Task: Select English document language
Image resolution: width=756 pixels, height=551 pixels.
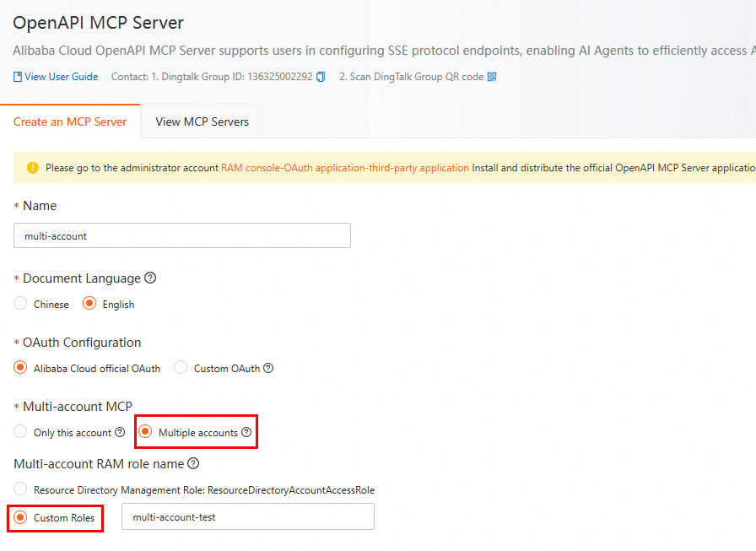Action: (89, 304)
